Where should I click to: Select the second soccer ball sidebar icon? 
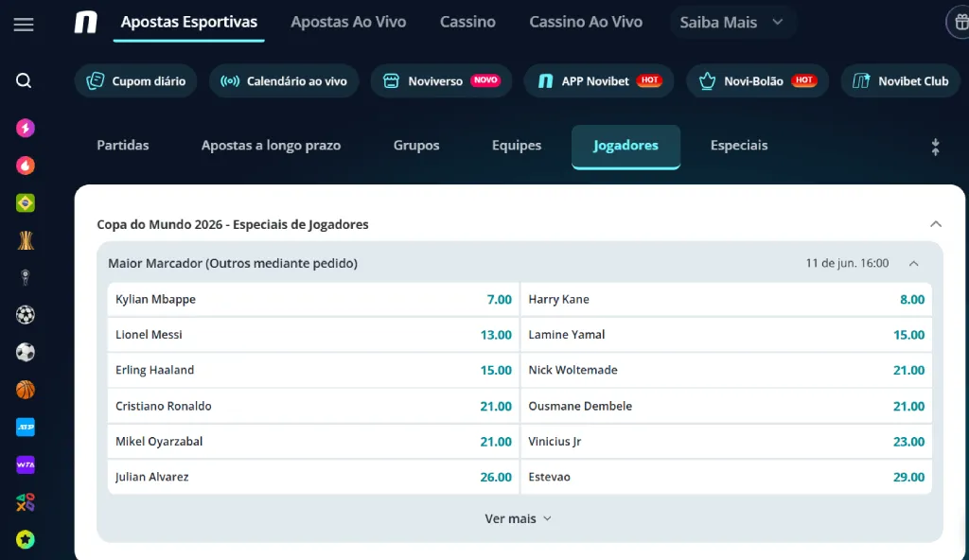tap(26, 352)
